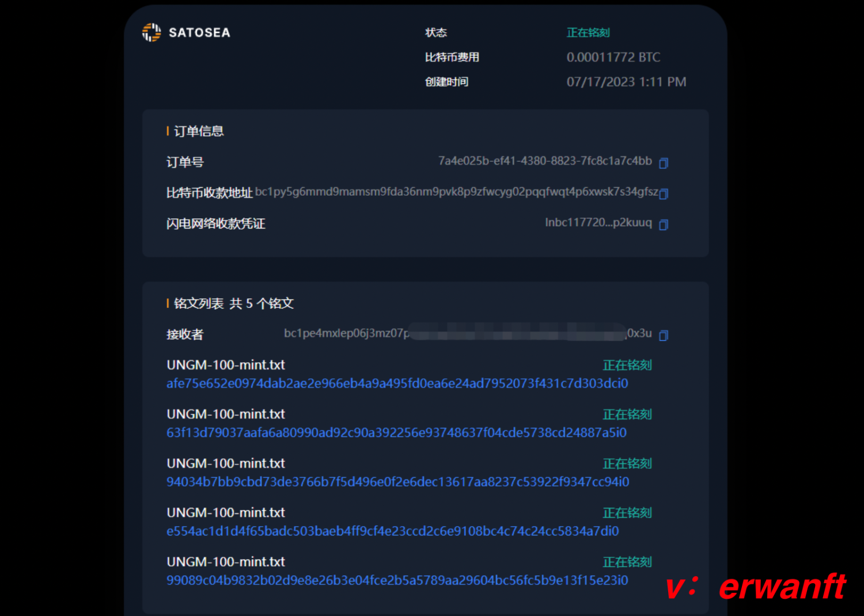Click the first UNGM-100-mint.txt file name
Viewport: 864px width, 616px height.
226,365
